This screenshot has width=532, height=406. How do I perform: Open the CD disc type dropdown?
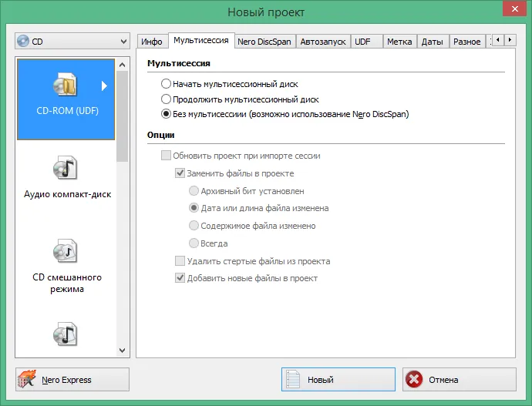click(x=72, y=42)
